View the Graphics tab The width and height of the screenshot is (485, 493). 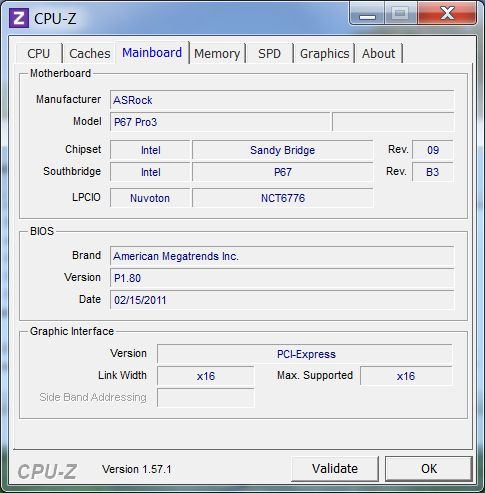point(324,53)
